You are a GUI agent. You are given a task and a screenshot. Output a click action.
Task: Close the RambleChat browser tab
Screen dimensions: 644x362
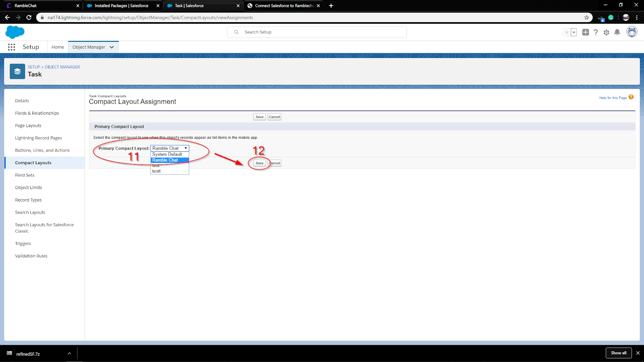pos(78,6)
